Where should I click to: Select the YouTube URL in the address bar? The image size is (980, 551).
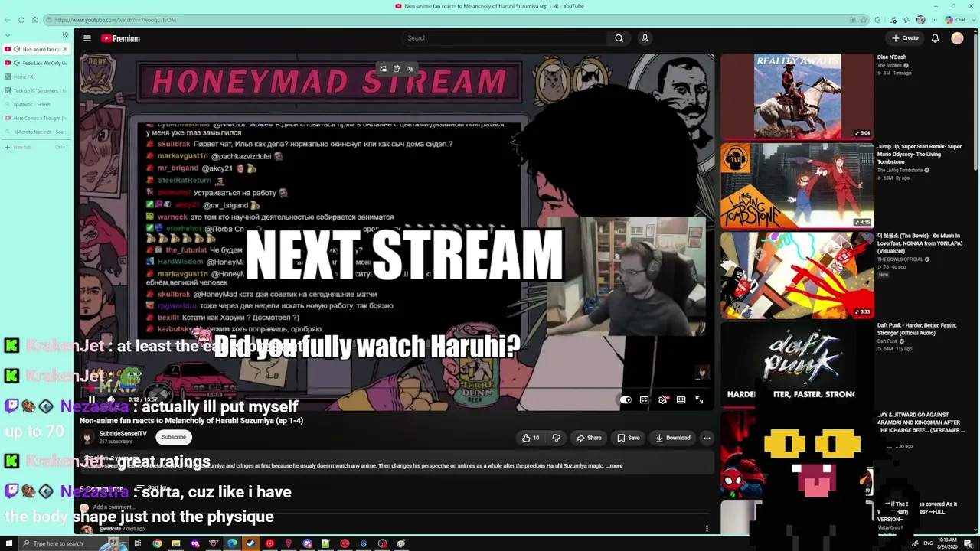click(x=115, y=20)
